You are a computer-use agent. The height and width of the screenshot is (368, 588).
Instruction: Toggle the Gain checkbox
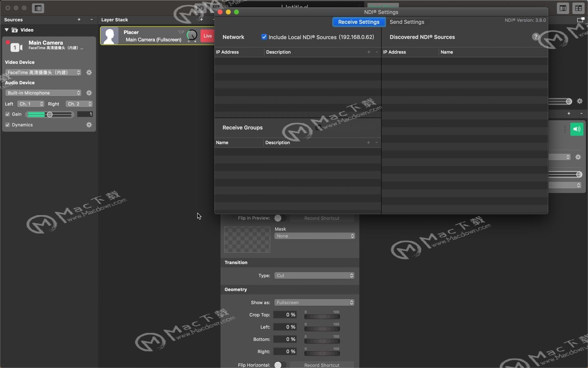pyautogui.click(x=7, y=114)
